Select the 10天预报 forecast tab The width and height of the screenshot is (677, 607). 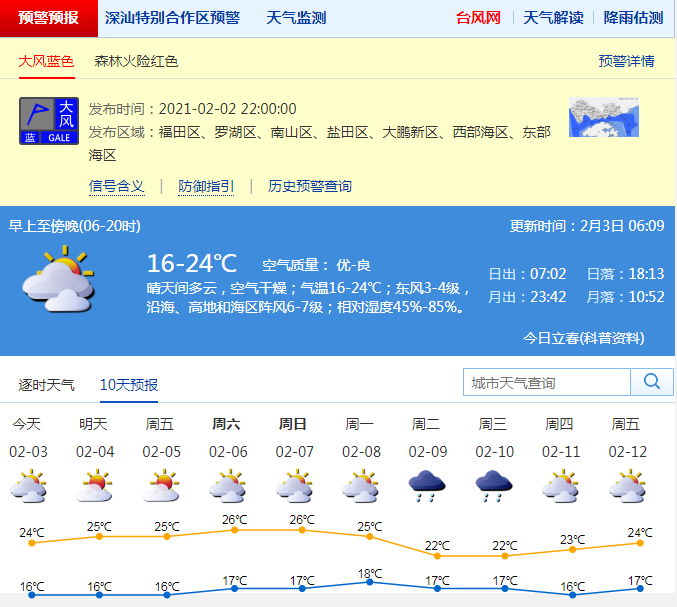pos(129,384)
